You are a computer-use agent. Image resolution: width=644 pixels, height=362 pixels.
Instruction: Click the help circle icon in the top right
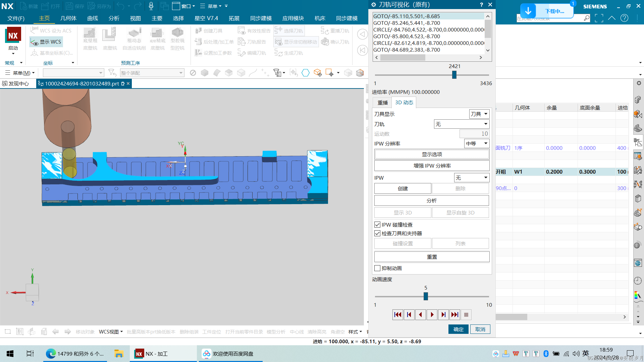pyautogui.click(x=624, y=18)
